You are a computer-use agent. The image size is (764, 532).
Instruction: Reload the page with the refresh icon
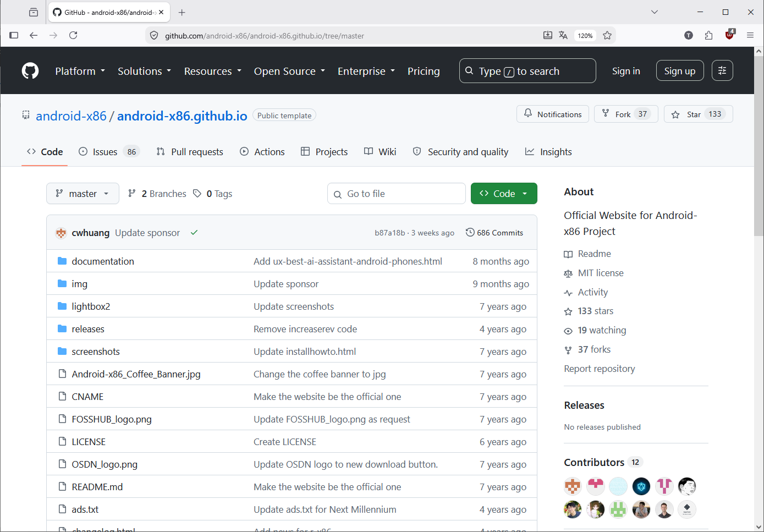coord(73,35)
